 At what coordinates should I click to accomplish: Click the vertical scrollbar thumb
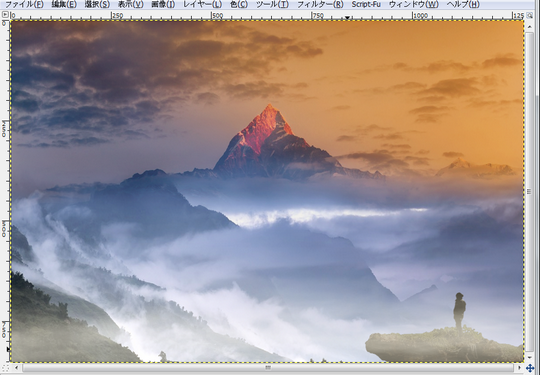[530, 191]
